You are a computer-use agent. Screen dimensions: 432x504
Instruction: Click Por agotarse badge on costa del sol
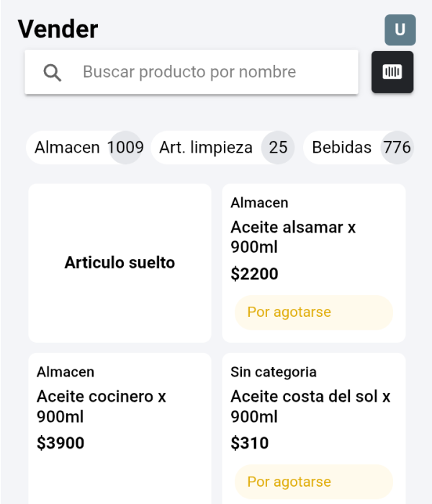pos(314,482)
